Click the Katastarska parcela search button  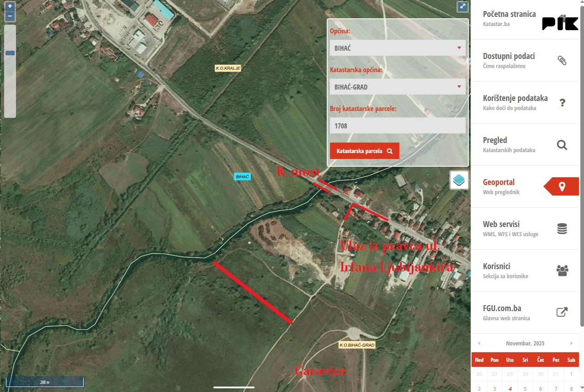(x=365, y=151)
